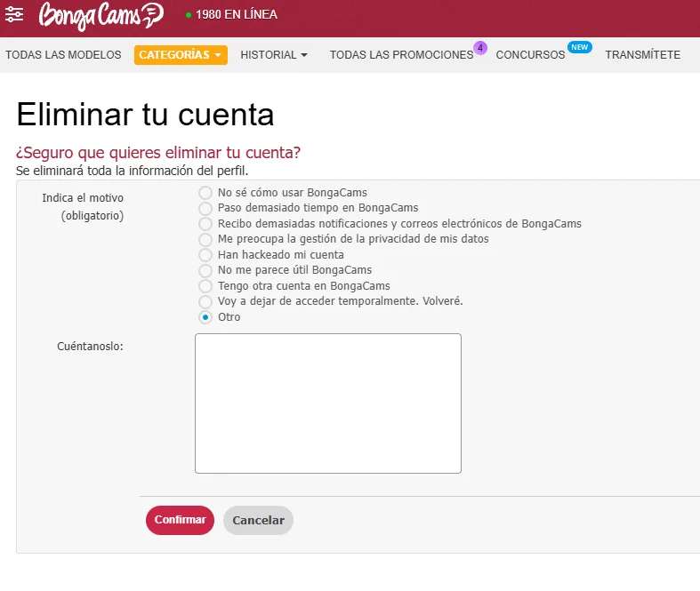Click the BongaCams logo
This screenshot has width=700, height=591.
pyautogui.click(x=101, y=16)
